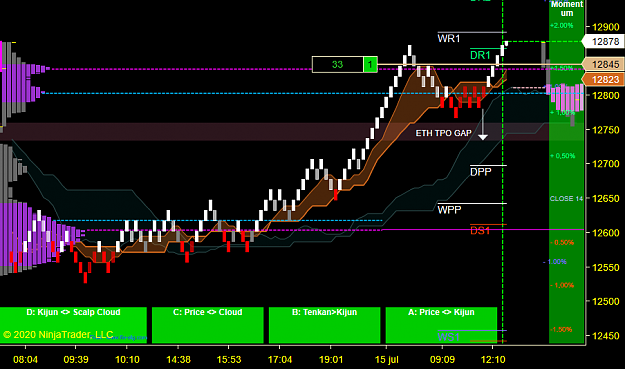Click the 12:10 time axis label
625x369 pixels.
click(x=493, y=360)
